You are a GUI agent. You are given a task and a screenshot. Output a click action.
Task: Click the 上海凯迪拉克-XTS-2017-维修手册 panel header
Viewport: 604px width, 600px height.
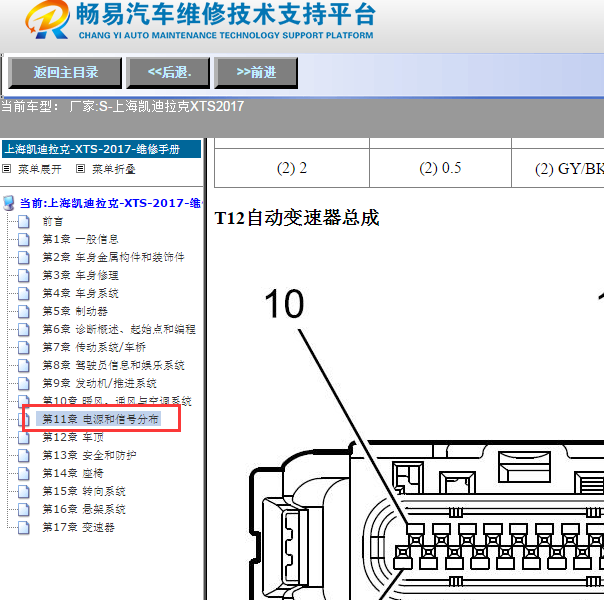click(x=101, y=149)
